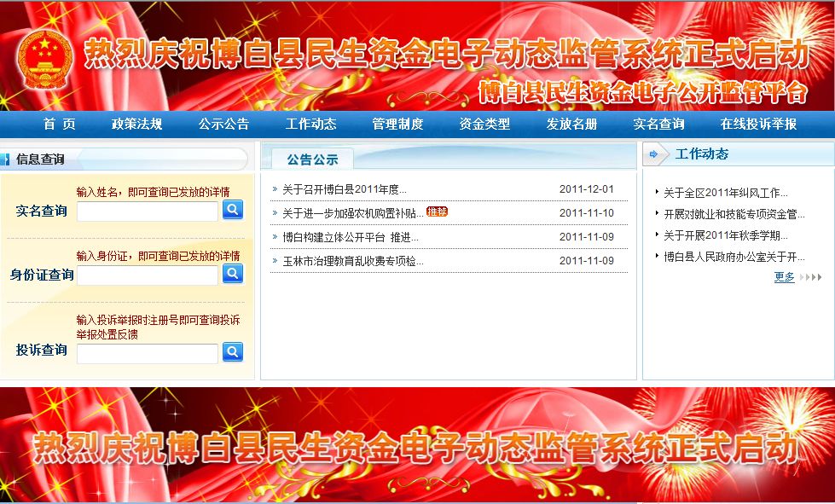
Task: Click the date 2011-11-10 in notices list
Action: pyautogui.click(x=586, y=213)
